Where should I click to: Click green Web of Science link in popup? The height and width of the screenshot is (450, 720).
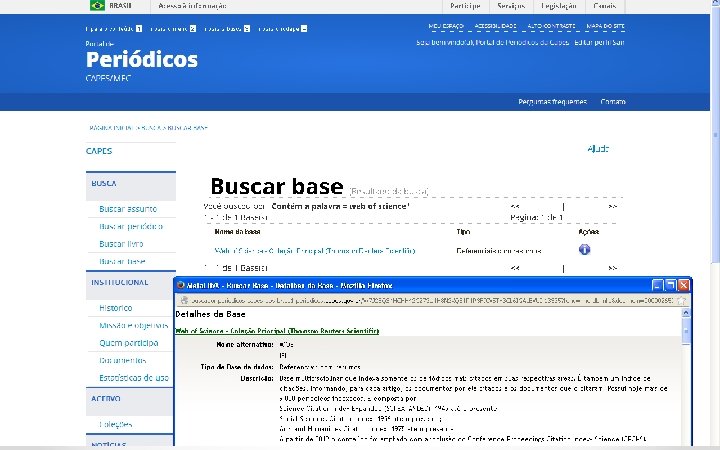point(277,331)
